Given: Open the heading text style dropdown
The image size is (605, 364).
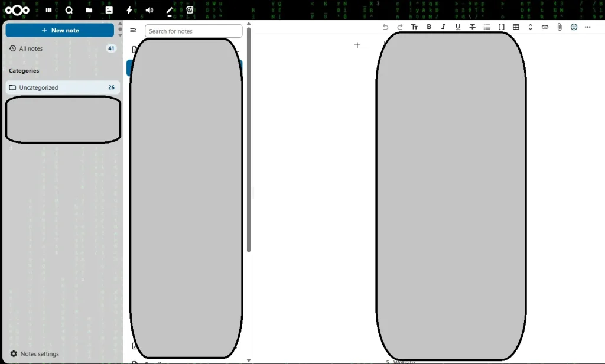Looking at the screenshot, I should (x=414, y=27).
